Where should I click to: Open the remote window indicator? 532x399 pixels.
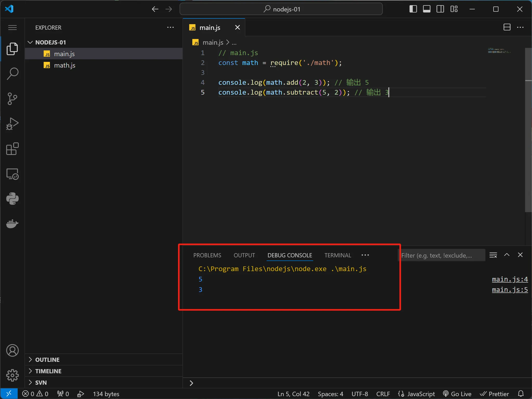tap(9, 394)
